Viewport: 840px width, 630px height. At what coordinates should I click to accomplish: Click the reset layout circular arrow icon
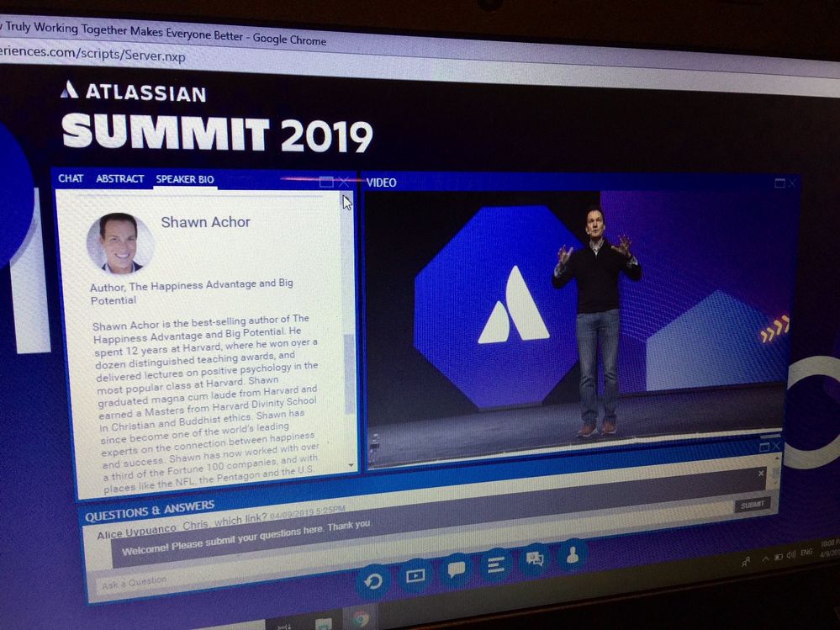(372, 582)
